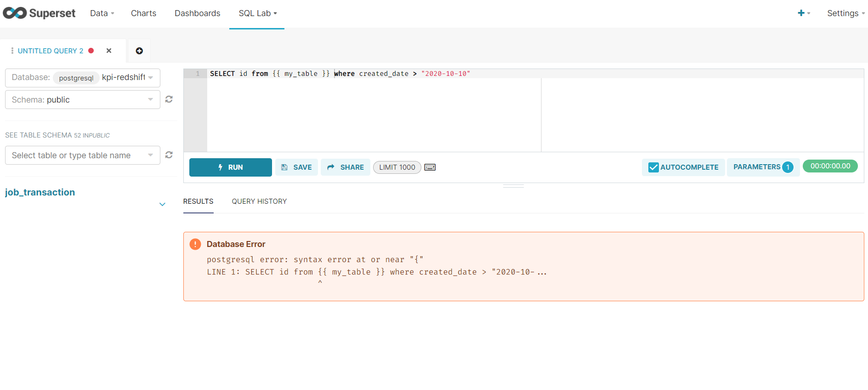Image resolution: width=868 pixels, height=390 pixels.
Task: Show keyboard shortcuts icon
Action: click(430, 167)
